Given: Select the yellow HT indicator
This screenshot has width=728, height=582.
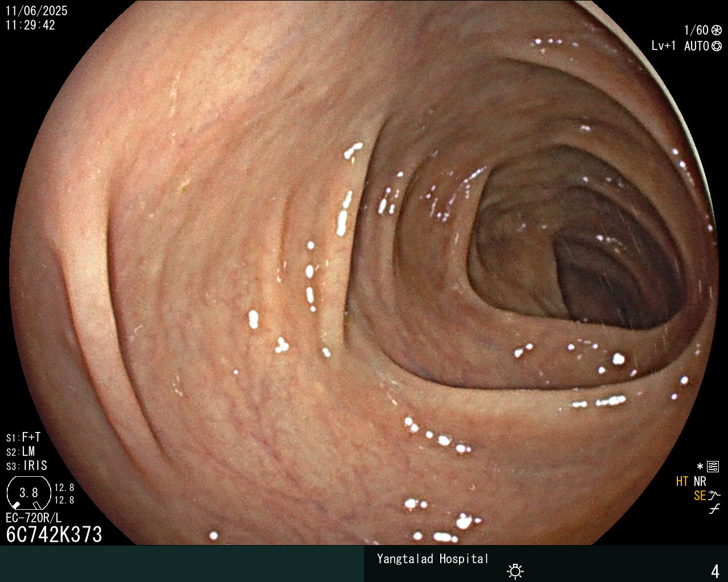Looking at the screenshot, I should pos(682,481).
